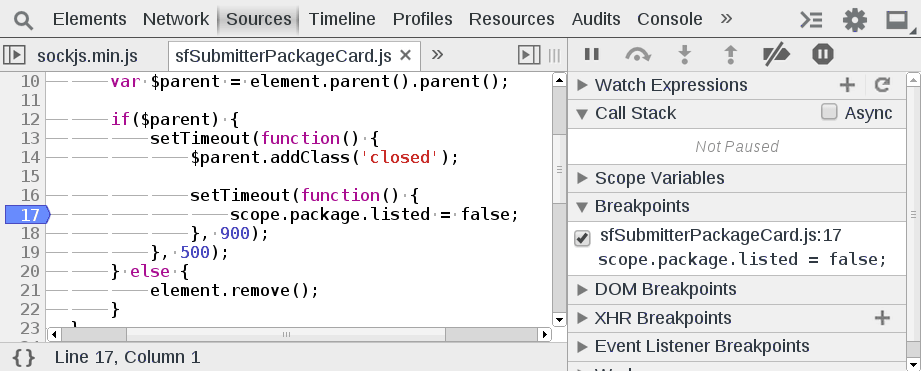This screenshot has height=371, width=921.
Task: Hide the debugger sidebar icon
Action: click(529, 55)
